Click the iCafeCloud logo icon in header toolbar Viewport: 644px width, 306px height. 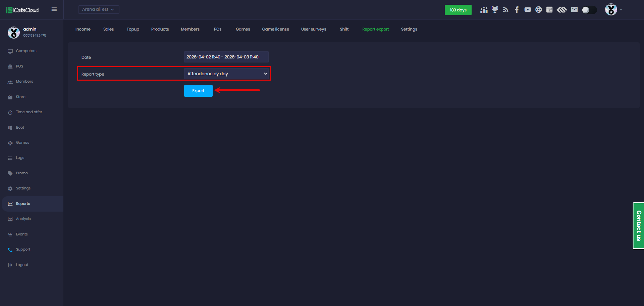[x=549, y=10]
